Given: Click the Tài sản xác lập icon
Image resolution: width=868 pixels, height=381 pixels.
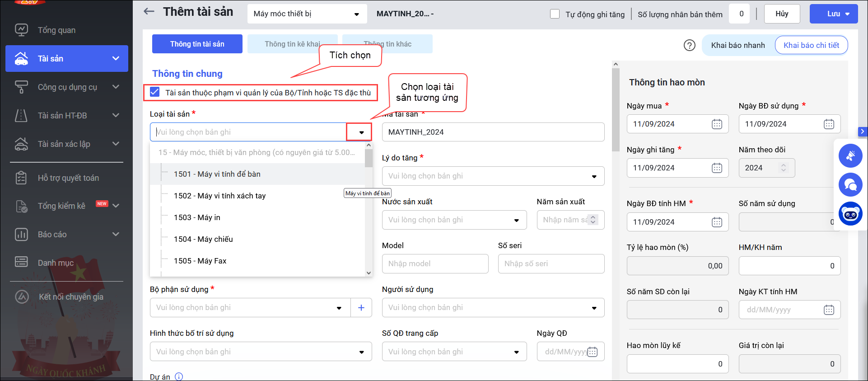Looking at the screenshot, I should coord(21,144).
